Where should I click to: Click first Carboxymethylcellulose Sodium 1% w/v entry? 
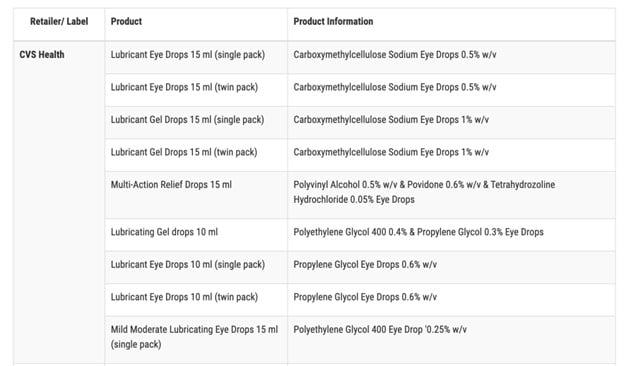391,120
